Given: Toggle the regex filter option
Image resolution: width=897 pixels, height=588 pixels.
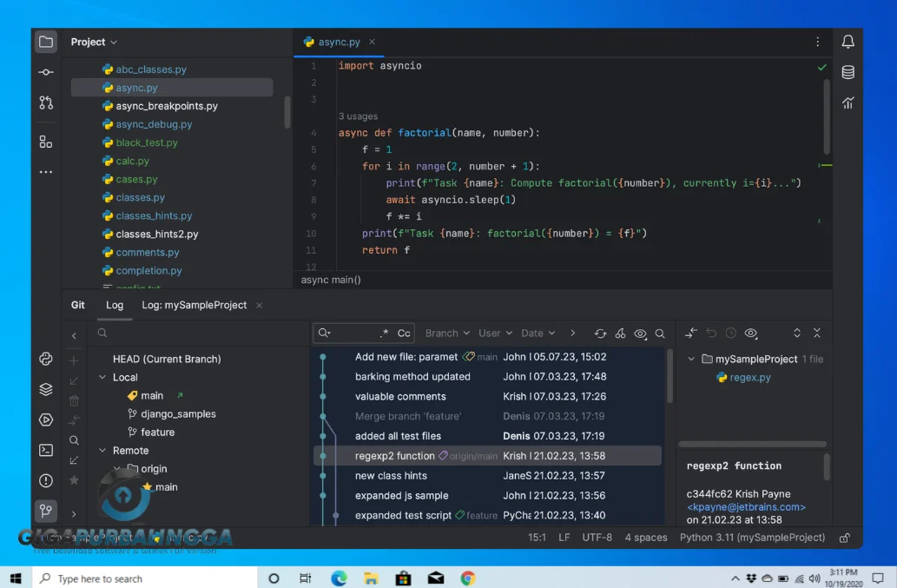Looking at the screenshot, I should 384,333.
